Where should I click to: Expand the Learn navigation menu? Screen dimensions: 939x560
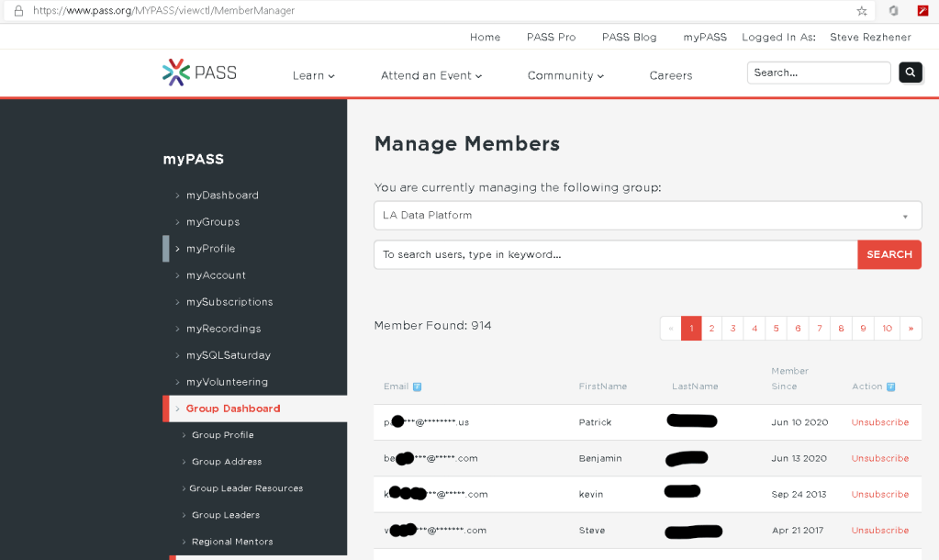pyautogui.click(x=313, y=76)
